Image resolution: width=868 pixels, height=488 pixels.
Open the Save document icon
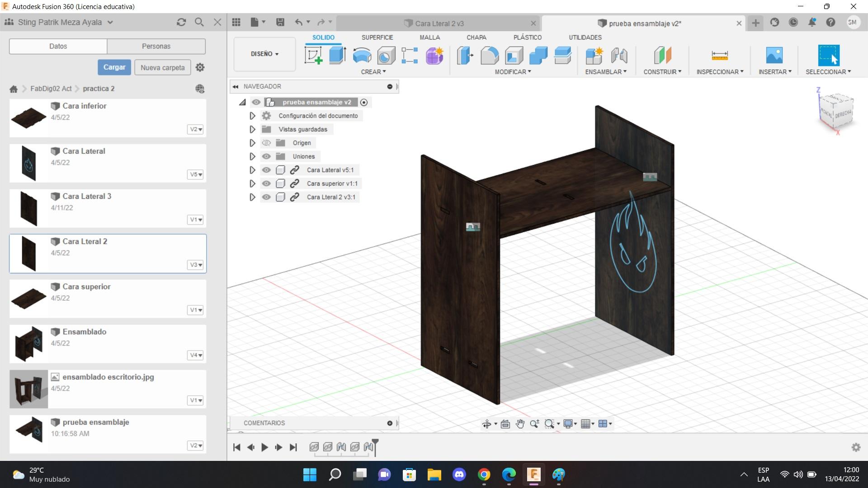280,22
